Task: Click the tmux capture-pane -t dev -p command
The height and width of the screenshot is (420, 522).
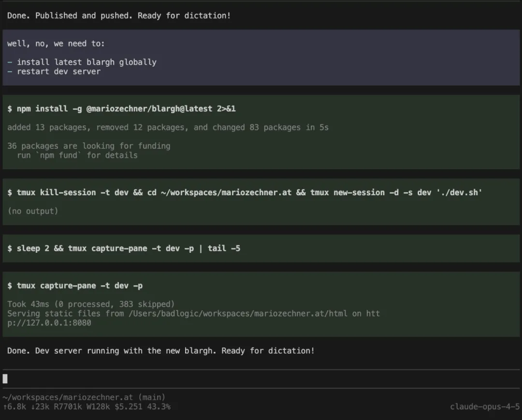Action: [75, 286]
